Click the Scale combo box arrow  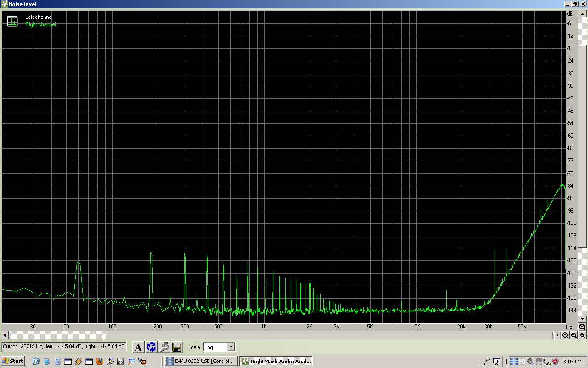pos(231,347)
